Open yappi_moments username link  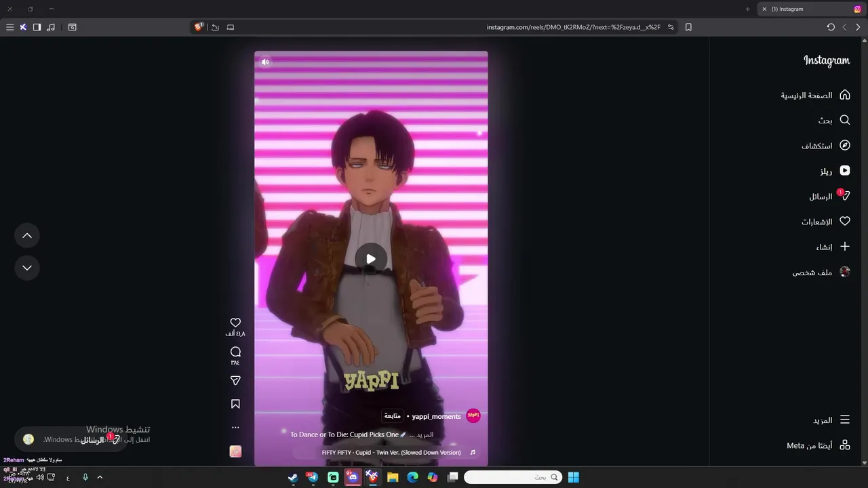[436, 416]
